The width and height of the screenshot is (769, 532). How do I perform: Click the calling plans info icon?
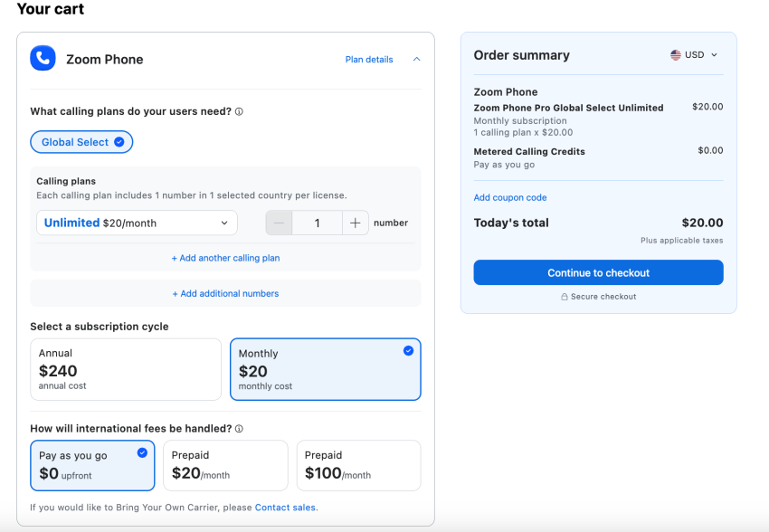(239, 112)
